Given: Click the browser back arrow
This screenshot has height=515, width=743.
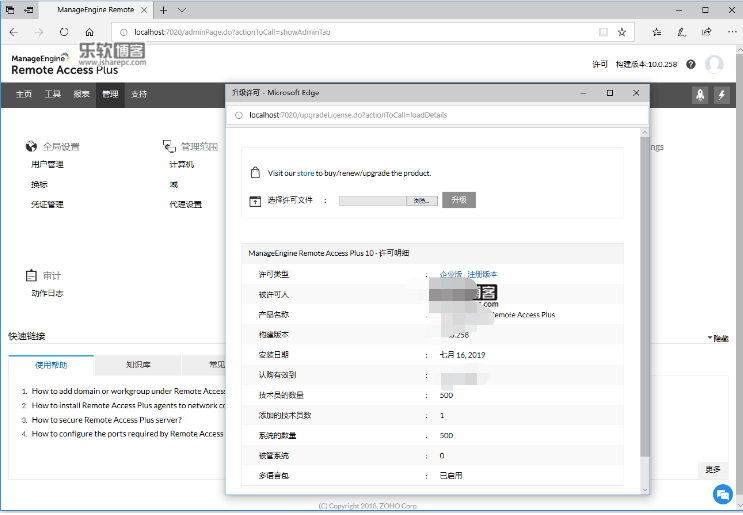Looking at the screenshot, I should pyautogui.click(x=14, y=32).
